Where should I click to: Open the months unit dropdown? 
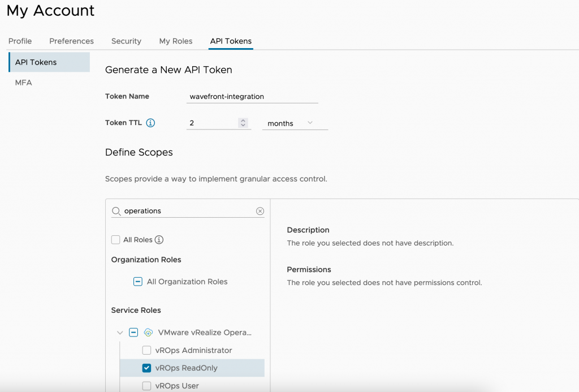[295, 123]
